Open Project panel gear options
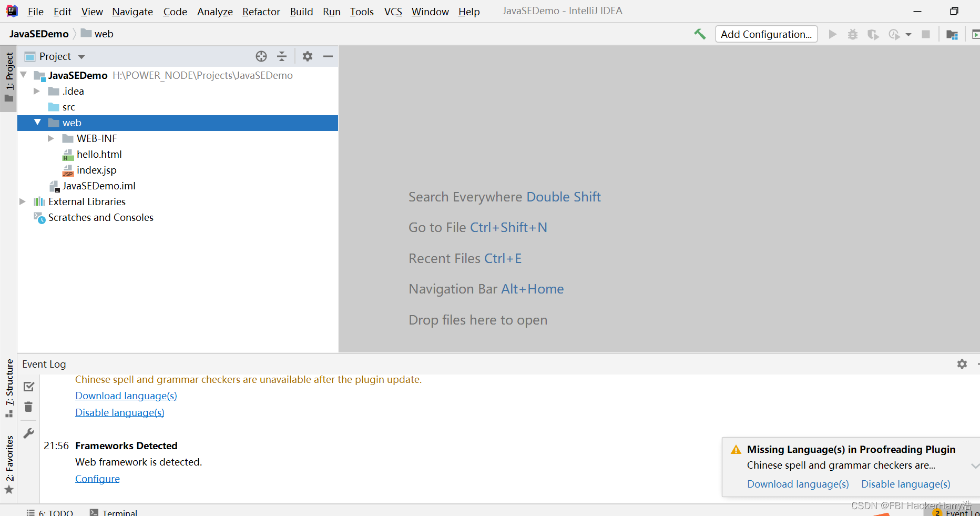This screenshot has height=516, width=980. 308,56
